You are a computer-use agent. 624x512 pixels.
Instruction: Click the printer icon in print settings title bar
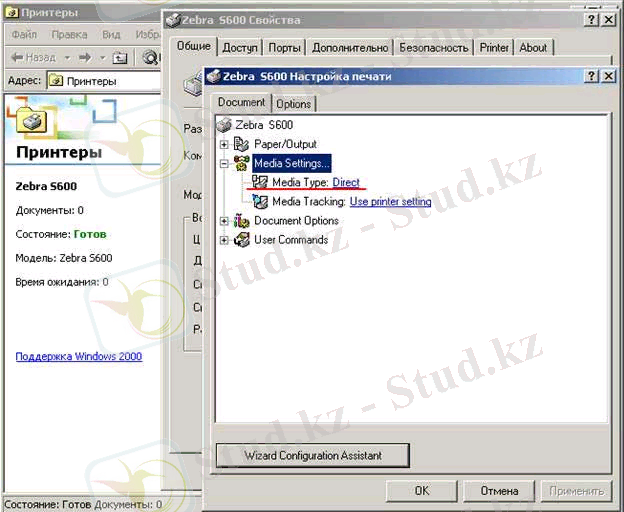pyautogui.click(x=214, y=76)
